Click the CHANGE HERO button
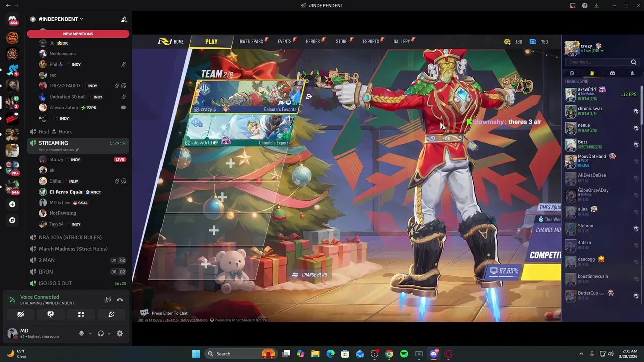This screenshot has height=362, width=644. 310,275
